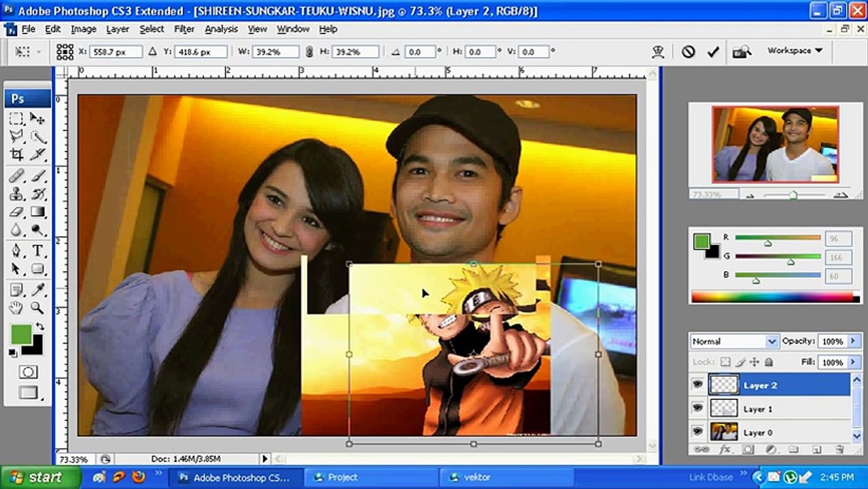The width and height of the screenshot is (868, 489).
Task: Click the reference point location grid
Action: coord(65,52)
